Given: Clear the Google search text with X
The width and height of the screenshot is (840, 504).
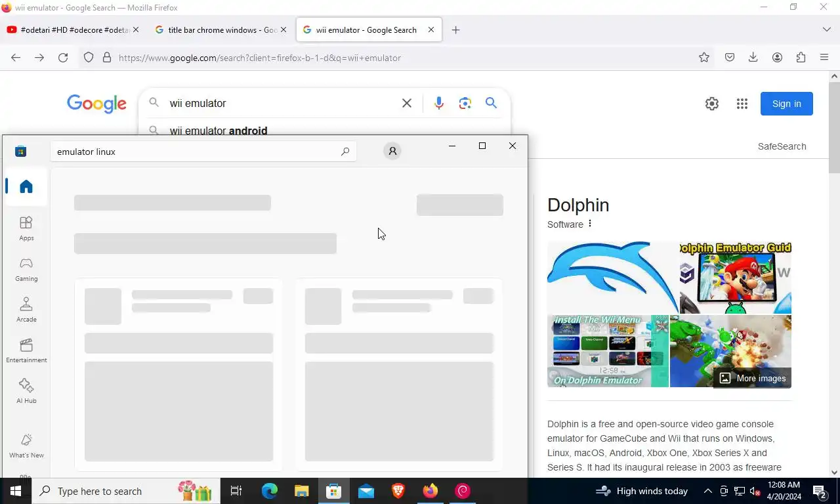Looking at the screenshot, I should click(x=407, y=103).
